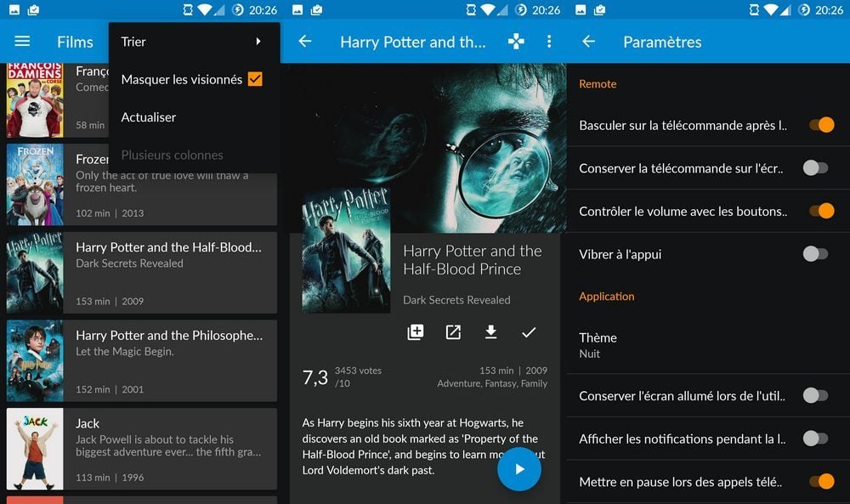Enable Conserver la télécommande sur l'écran switch
The width and height of the screenshot is (850, 504).
tap(816, 168)
